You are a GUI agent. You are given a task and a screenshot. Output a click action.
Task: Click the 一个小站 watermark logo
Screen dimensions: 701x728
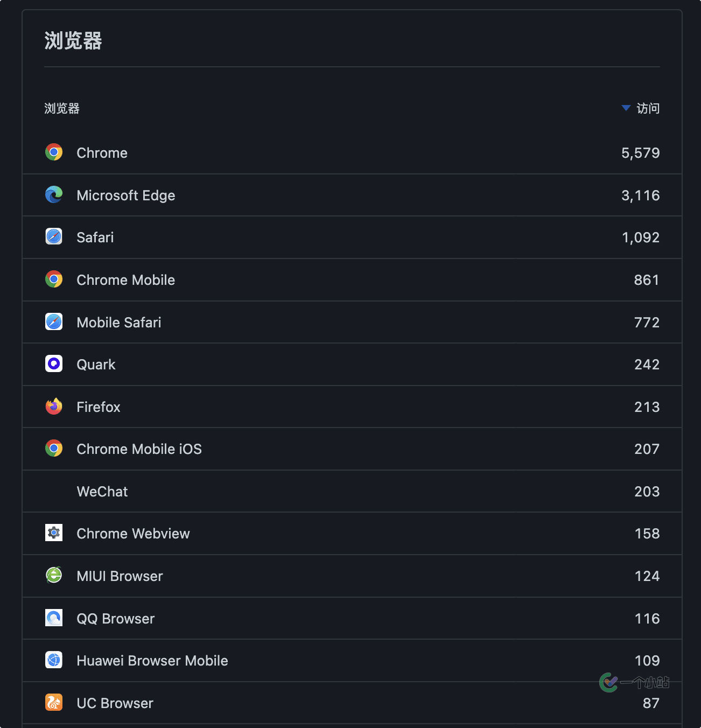point(634,683)
